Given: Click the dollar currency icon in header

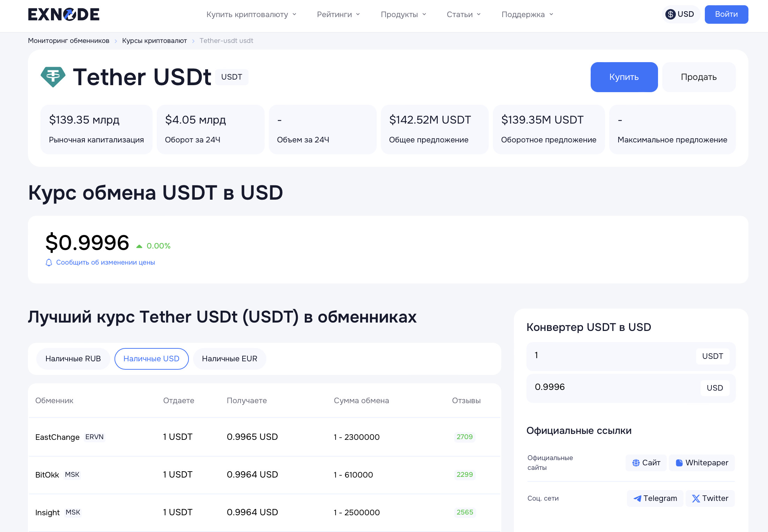Looking at the screenshot, I should point(670,14).
